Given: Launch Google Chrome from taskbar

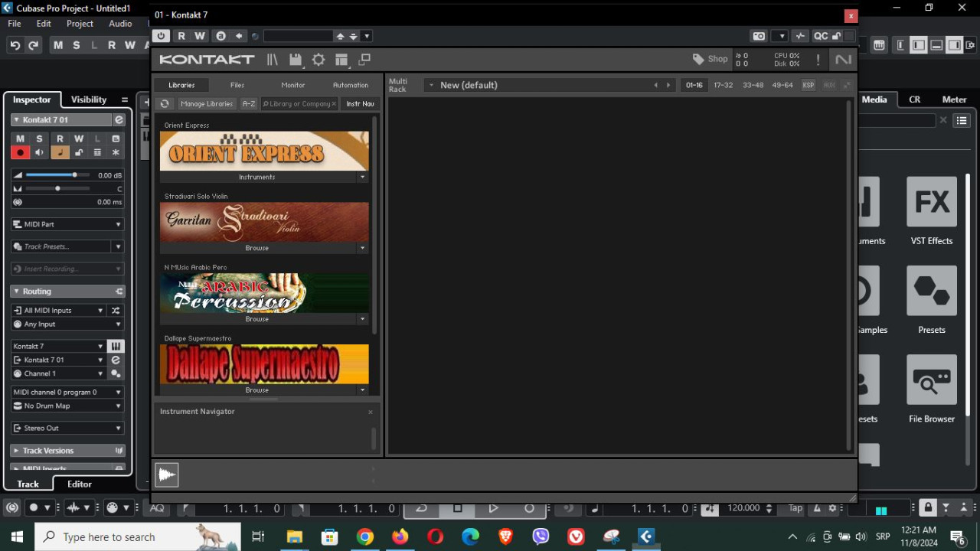Looking at the screenshot, I should click(x=365, y=537).
